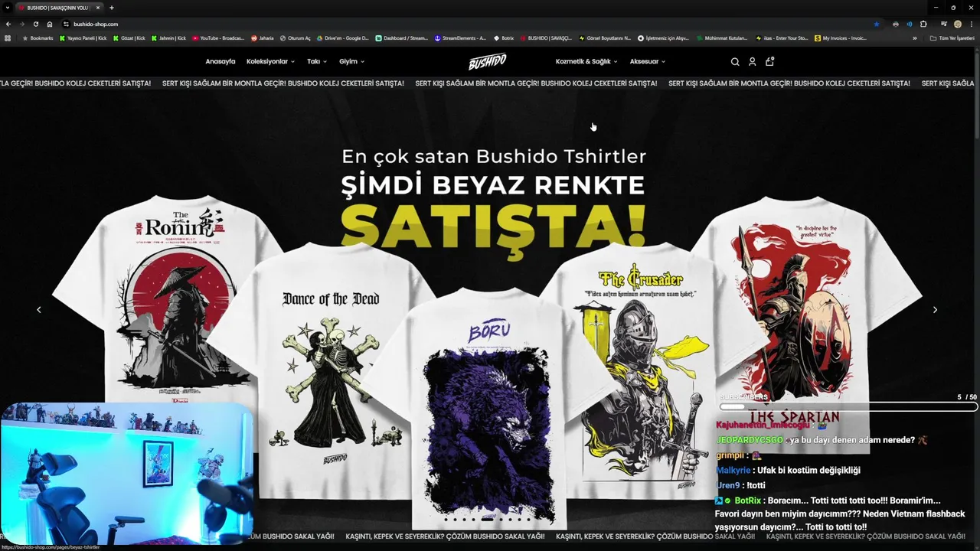Click the browser forward arrow
Image resolution: width=980 pixels, height=551 pixels.
pos(22,24)
